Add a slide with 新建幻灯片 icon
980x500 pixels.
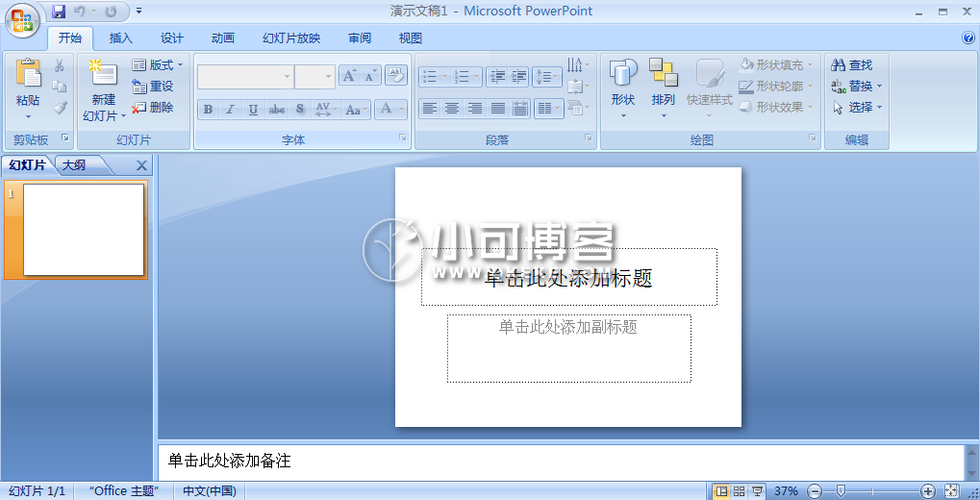(x=103, y=75)
